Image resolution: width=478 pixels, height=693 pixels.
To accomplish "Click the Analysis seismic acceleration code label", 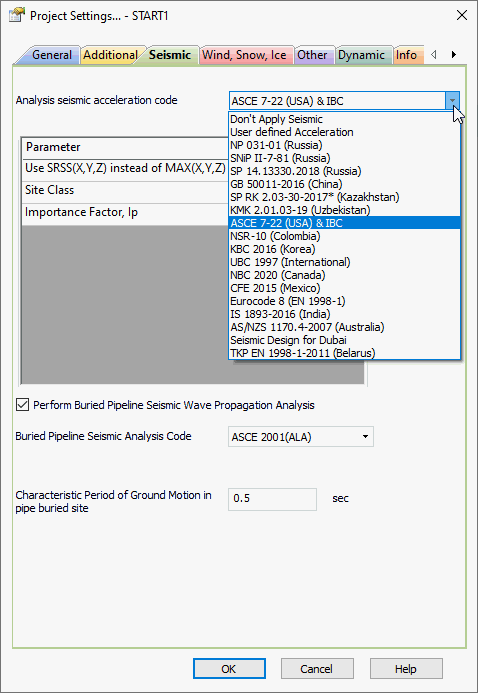I will pyautogui.click(x=96, y=100).
